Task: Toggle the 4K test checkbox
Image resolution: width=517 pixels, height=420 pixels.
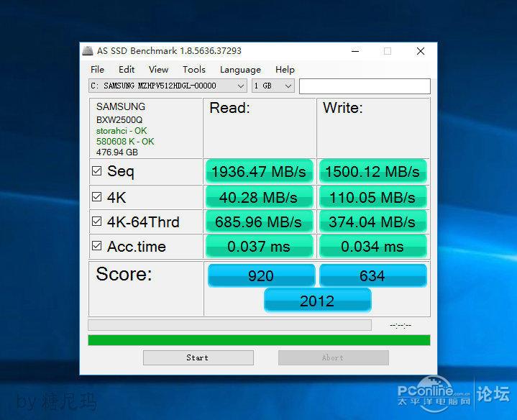Action: [x=96, y=197]
